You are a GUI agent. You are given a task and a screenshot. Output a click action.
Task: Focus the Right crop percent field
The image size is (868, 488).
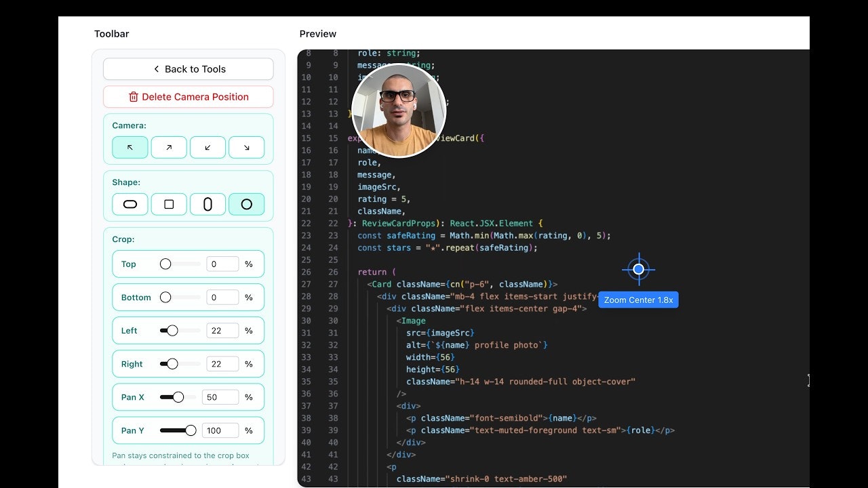(222, 364)
